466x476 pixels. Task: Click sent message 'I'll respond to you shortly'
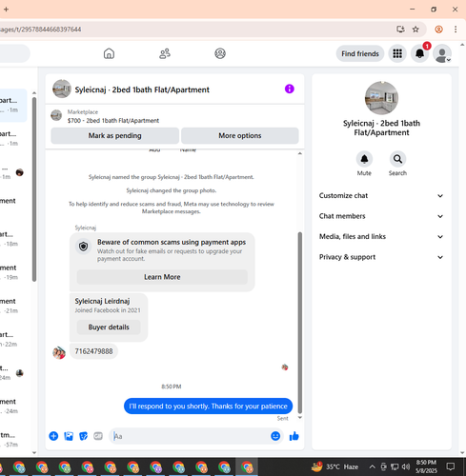click(x=208, y=407)
